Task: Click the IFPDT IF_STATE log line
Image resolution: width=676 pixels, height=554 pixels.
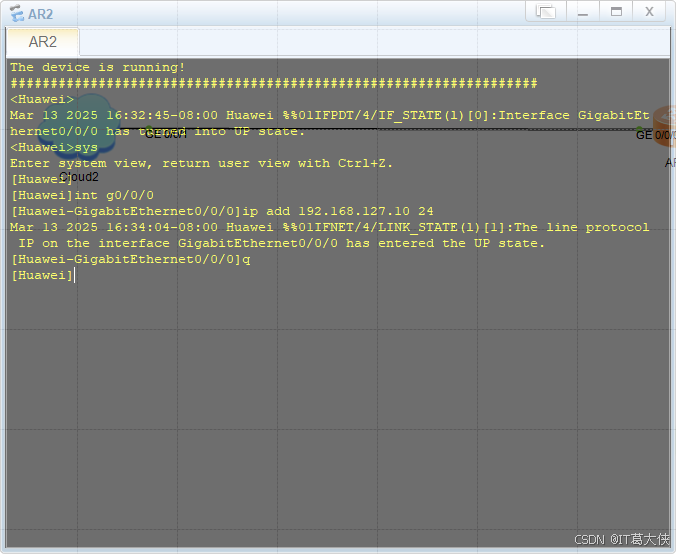Action: (x=330, y=116)
